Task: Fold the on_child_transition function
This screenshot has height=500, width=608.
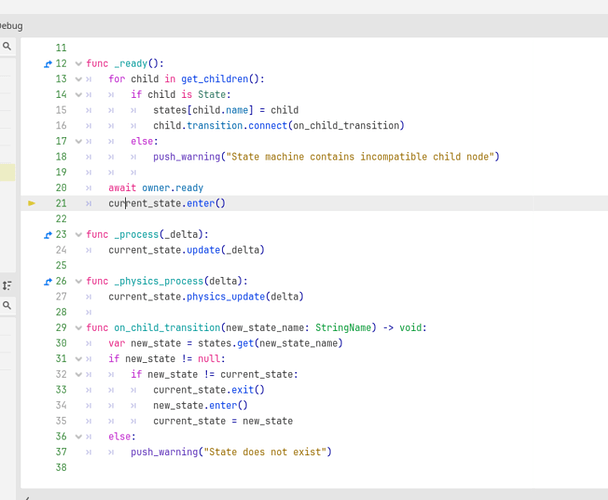Action: point(78,328)
